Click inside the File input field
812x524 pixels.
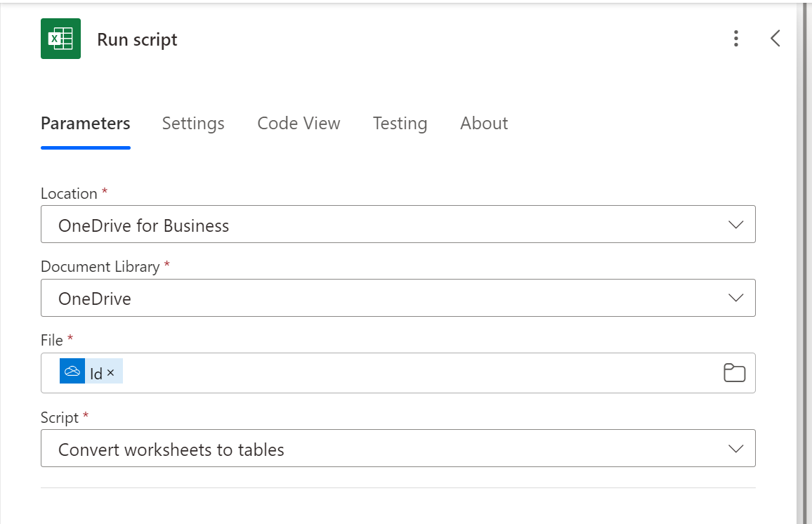click(421, 373)
